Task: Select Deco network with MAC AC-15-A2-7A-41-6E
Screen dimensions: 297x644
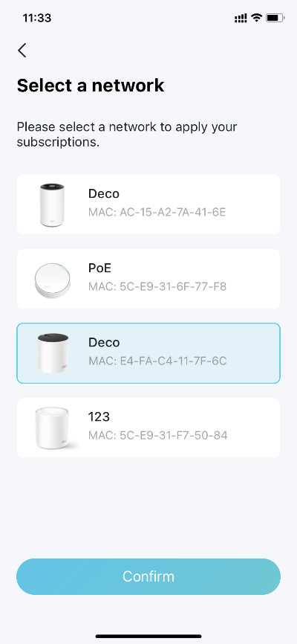Action: 148,205
